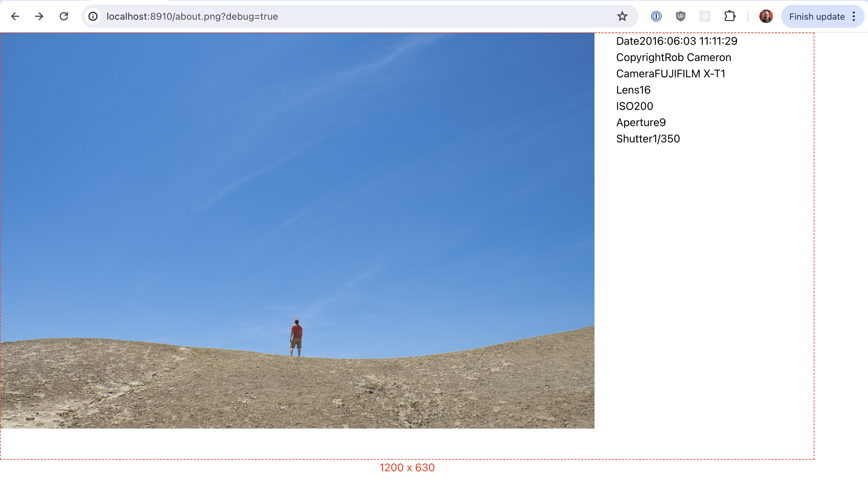Click the forward navigation arrow

(39, 17)
